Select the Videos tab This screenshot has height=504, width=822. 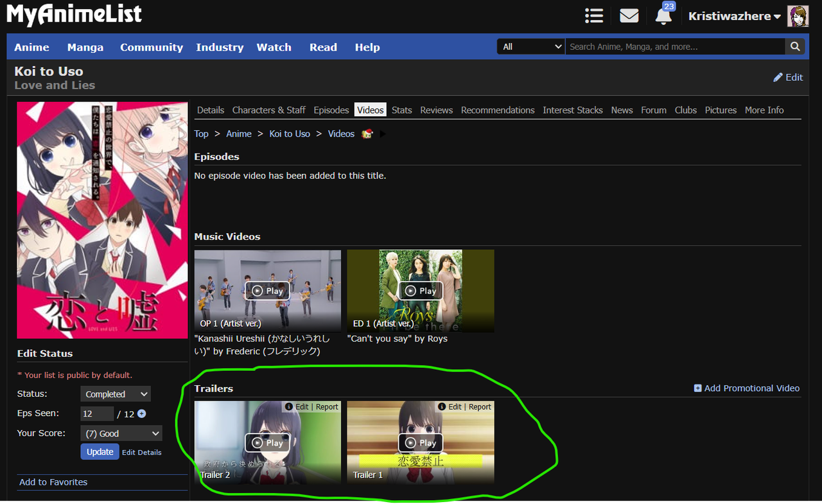(x=371, y=110)
